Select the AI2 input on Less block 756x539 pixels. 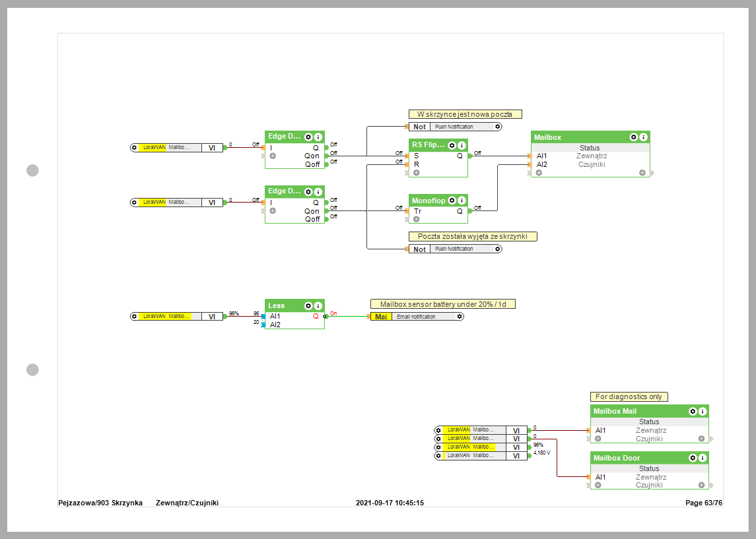(275, 325)
